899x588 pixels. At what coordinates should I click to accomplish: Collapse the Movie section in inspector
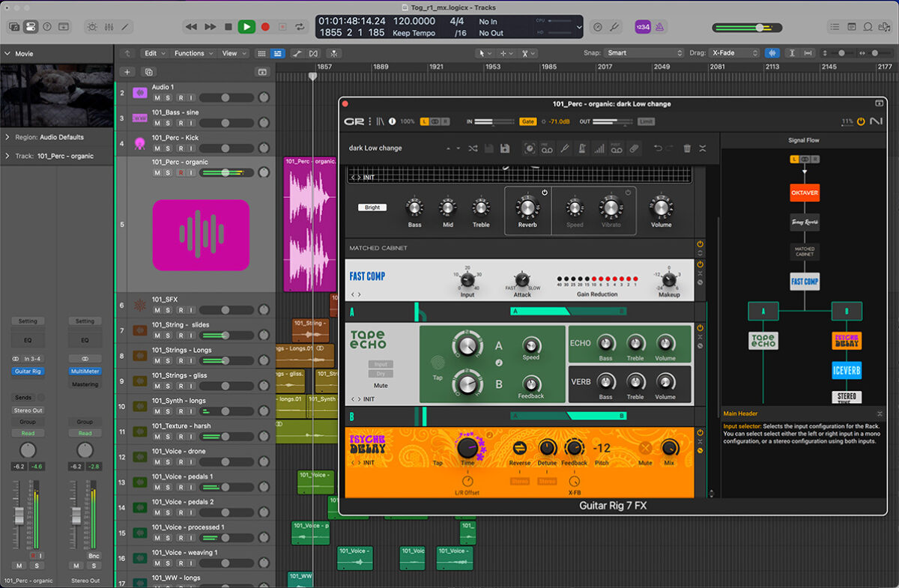pos(7,54)
